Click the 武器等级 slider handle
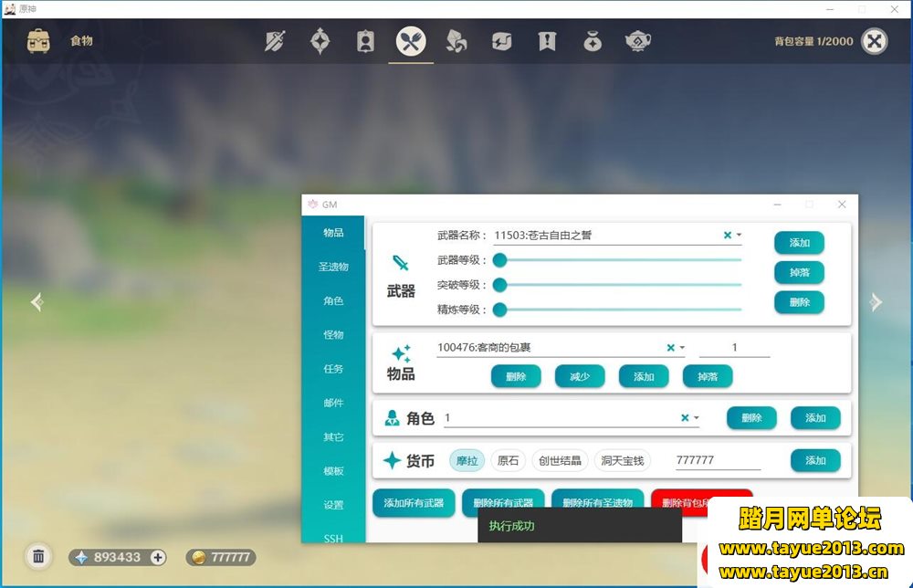The image size is (913, 588). pos(499,260)
